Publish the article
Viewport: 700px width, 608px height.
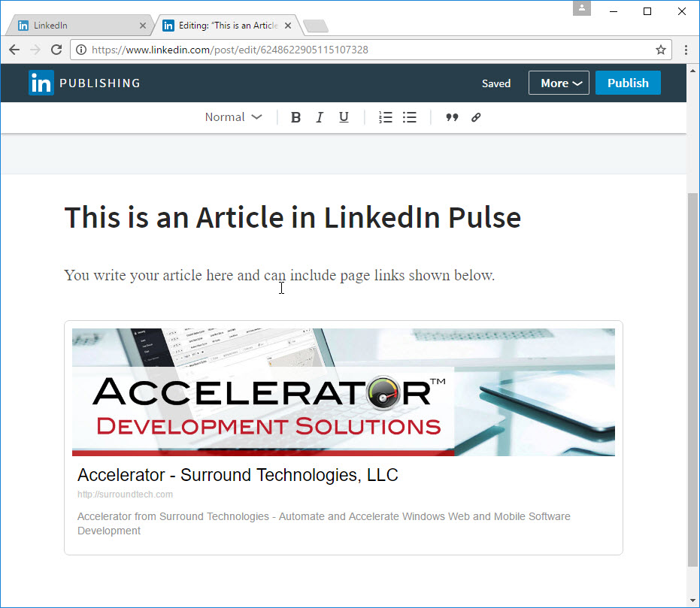pos(628,83)
